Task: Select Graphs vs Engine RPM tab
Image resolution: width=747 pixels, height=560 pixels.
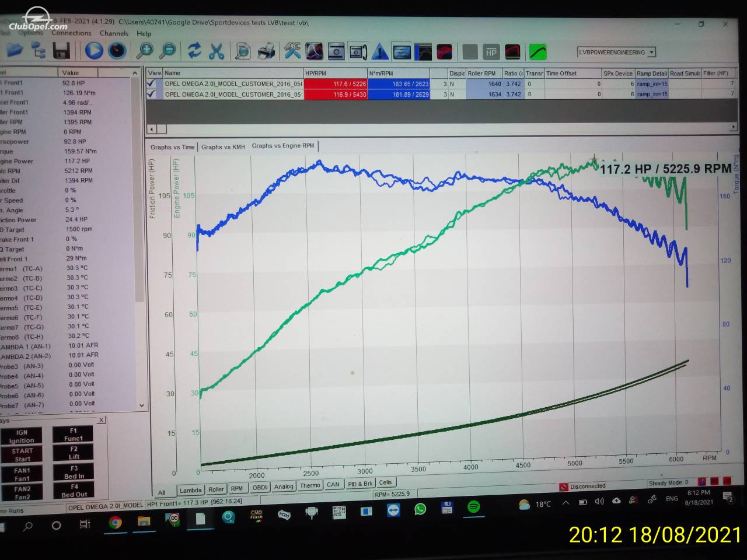Action: 283,146
